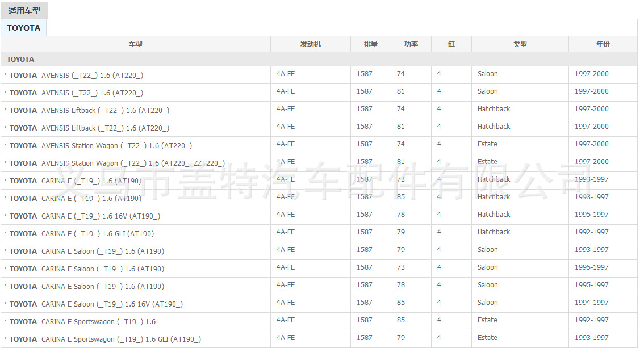Open AVENSIS (_T22_) 1.6 (AT220_) 74 power row link

pyautogui.click(x=77, y=76)
